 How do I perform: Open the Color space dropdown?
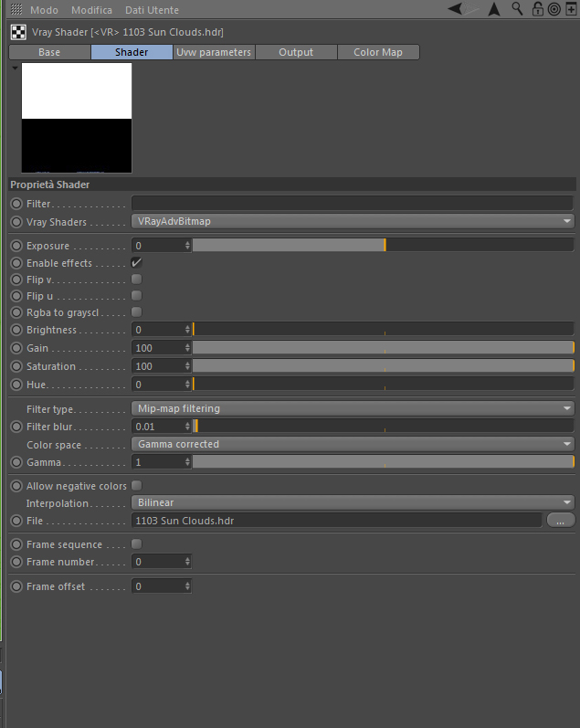coord(353,444)
